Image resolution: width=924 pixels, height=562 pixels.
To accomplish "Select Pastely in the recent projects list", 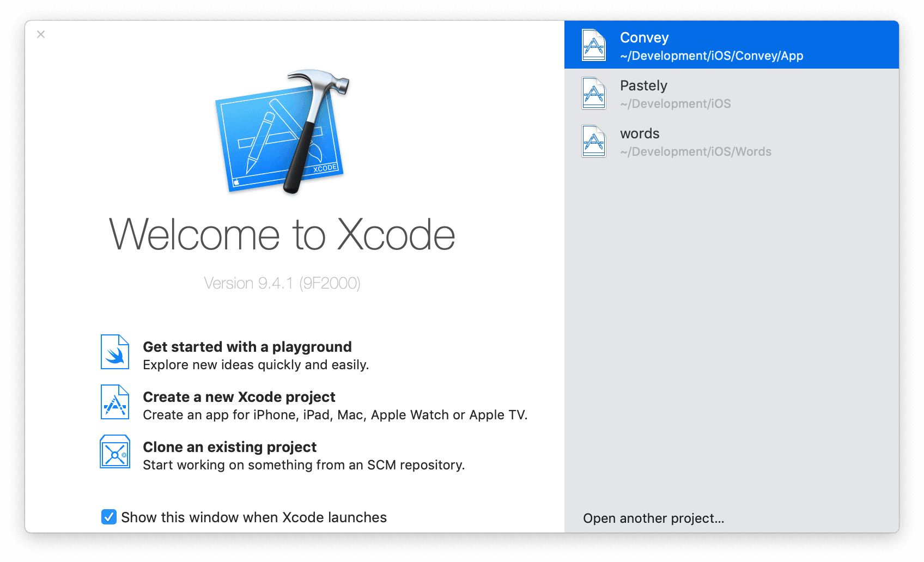I will point(643,85).
